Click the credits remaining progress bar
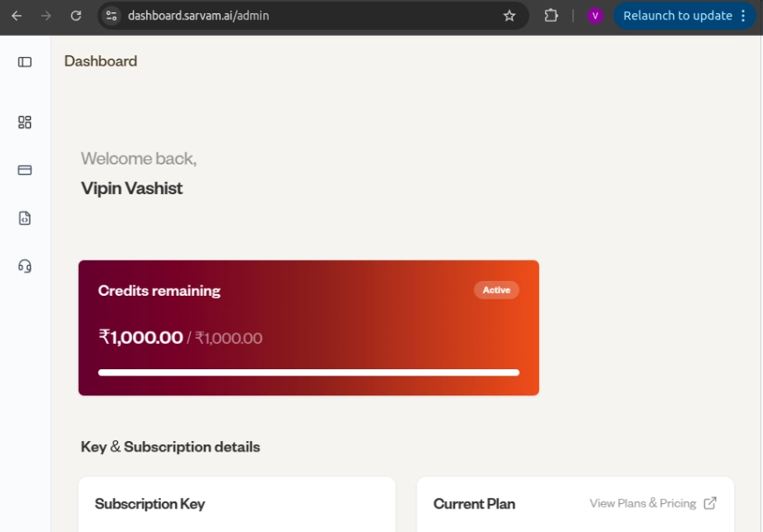Viewport: 763px width, 532px height. click(308, 373)
